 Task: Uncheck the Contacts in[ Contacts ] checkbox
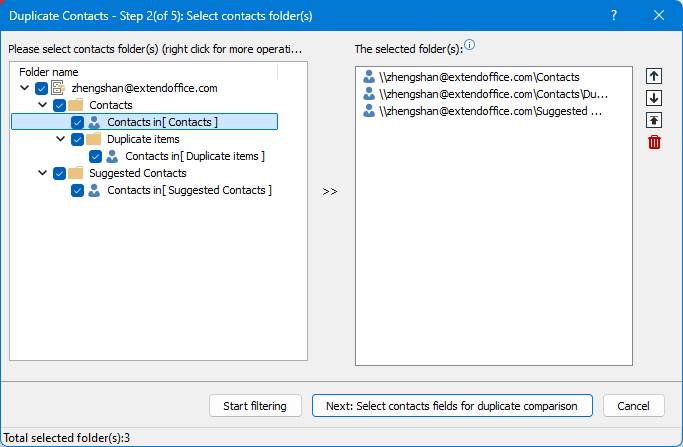[x=77, y=122]
